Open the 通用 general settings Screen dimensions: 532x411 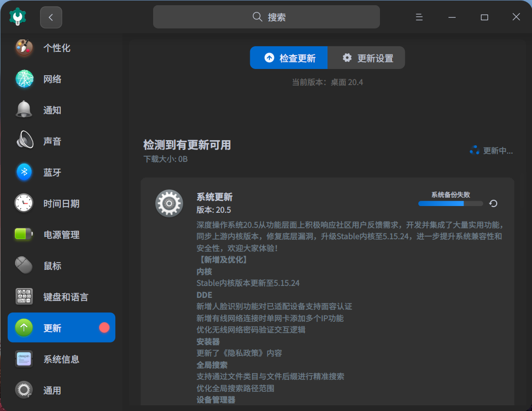pos(52,390)
